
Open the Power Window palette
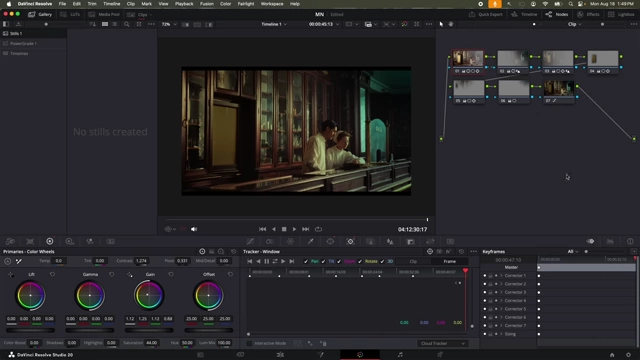[x=330, y=241]
